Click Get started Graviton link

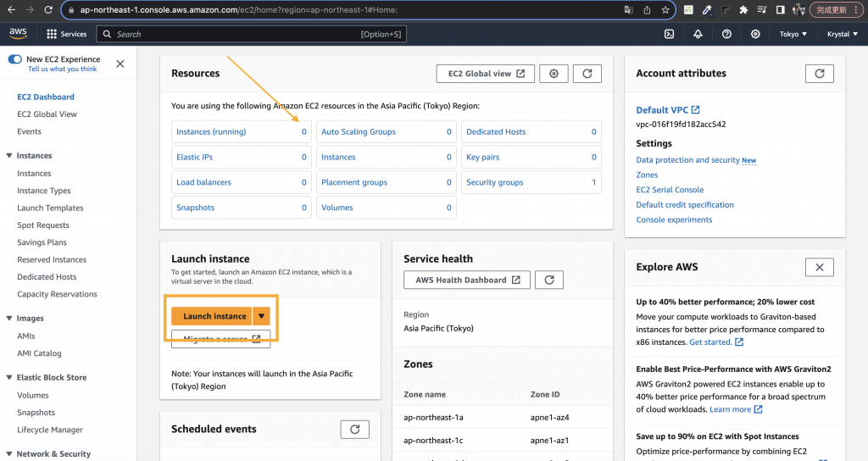(x=715, y=342)
